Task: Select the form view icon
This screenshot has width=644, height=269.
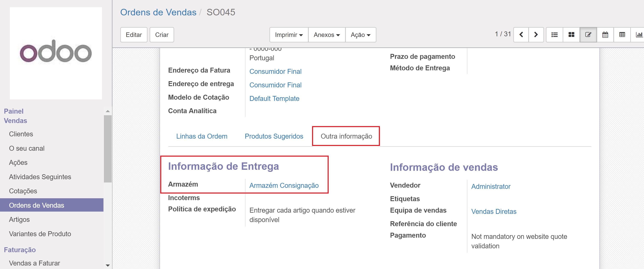Action: [x=588, y=34]
